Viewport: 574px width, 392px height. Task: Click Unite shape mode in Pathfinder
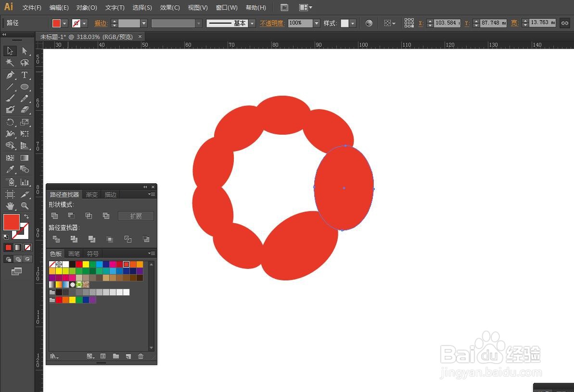click(54, 215)
